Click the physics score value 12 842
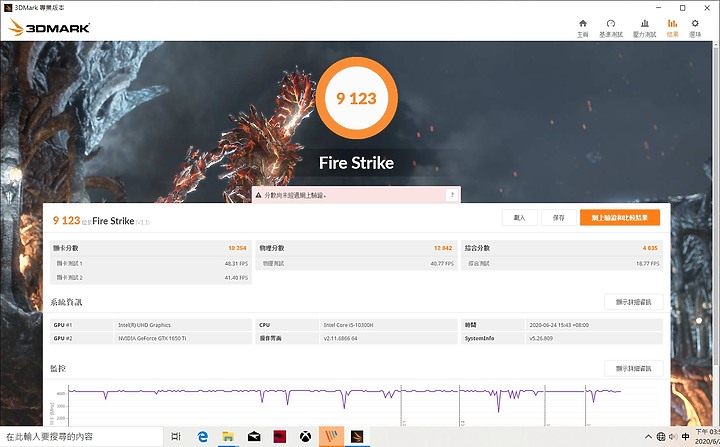 443,248
